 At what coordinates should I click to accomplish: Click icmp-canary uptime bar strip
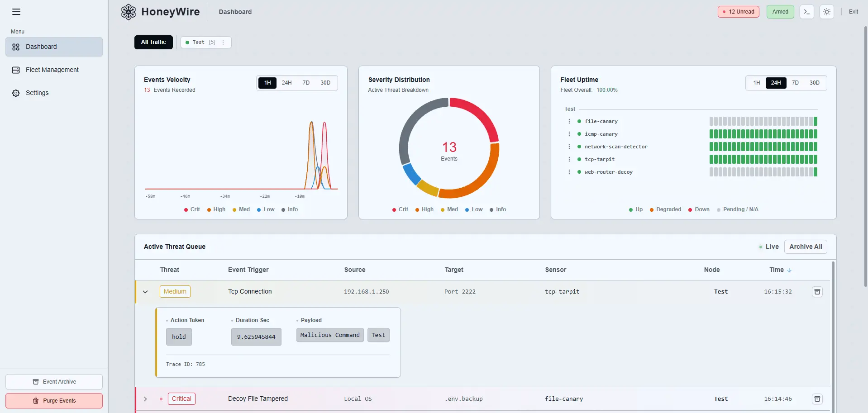763,134
